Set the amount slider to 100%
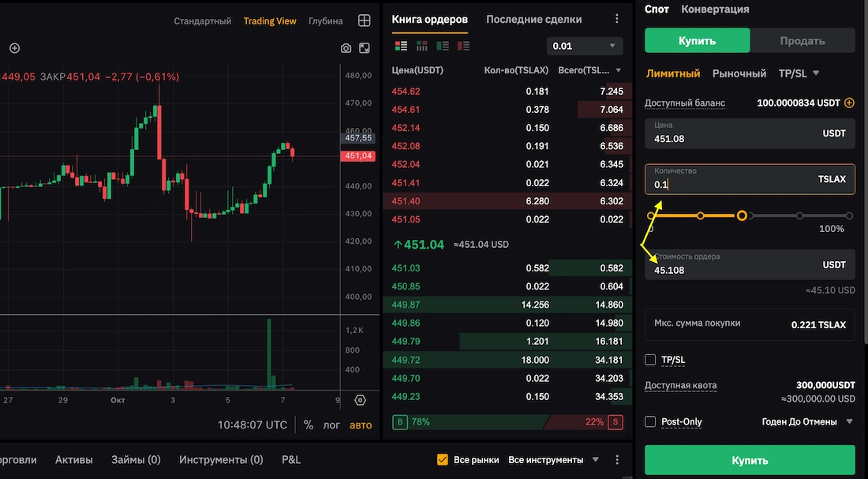This screenshot has width=868, height=479. tap(849, 215)
